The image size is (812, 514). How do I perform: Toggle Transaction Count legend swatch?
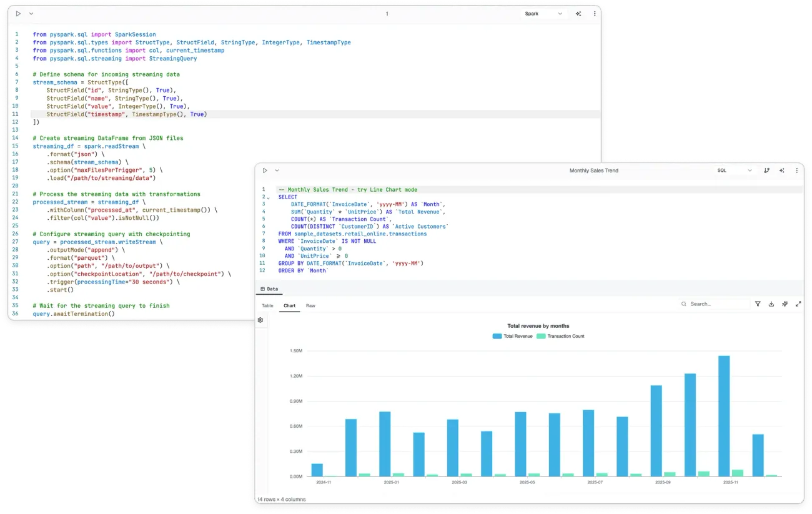coord(541,336)
